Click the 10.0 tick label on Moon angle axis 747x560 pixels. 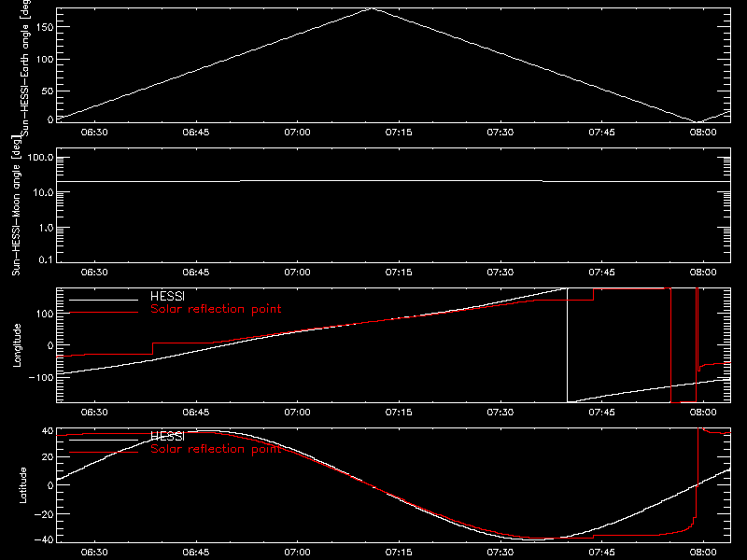click(43, 193)
